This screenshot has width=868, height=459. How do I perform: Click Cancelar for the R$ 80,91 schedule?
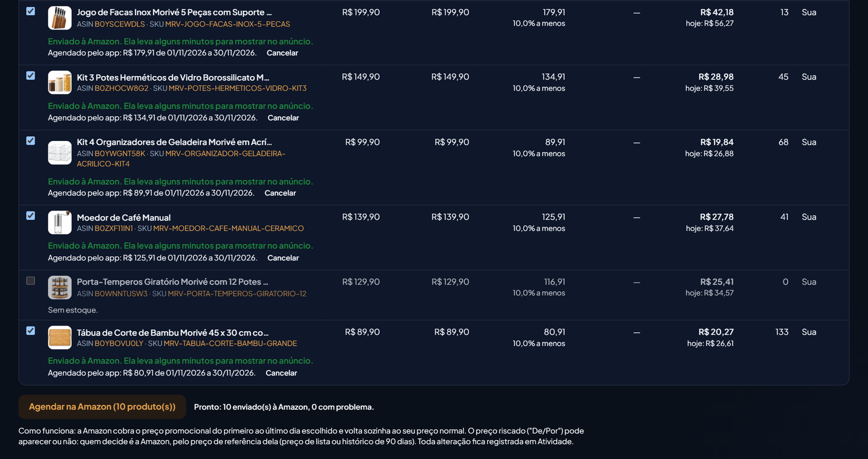[282, 373]
